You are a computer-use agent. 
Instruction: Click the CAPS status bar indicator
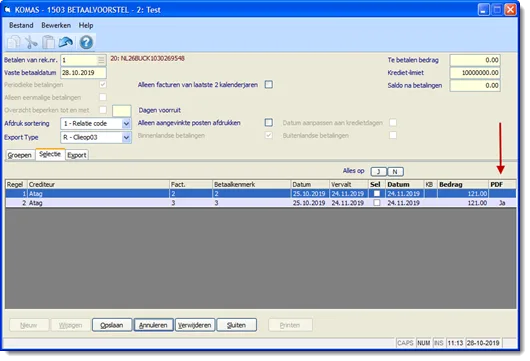405,343
